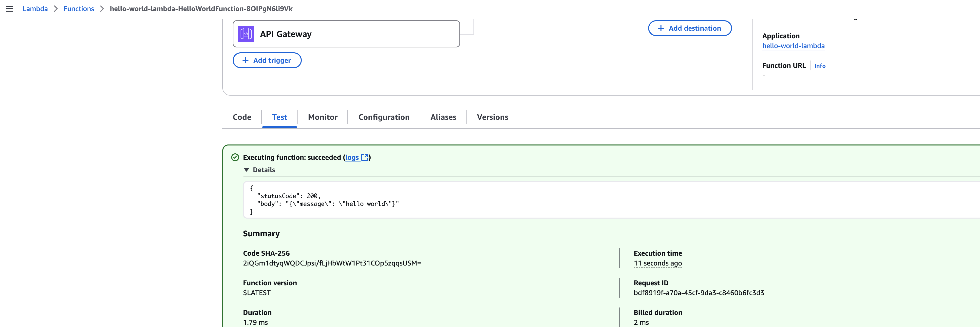Click the Request ID label
The image size is (980, 327).
pos(651,283)
